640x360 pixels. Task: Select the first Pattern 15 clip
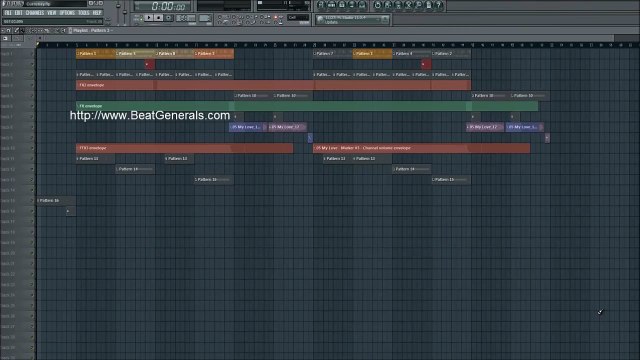point(214,180)
